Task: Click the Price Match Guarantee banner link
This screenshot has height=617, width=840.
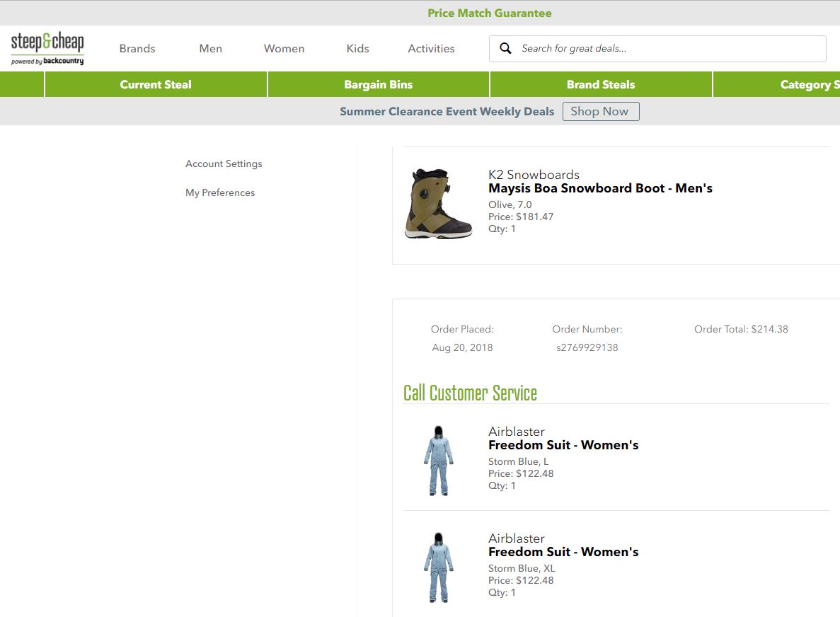Action: [489, 13]
